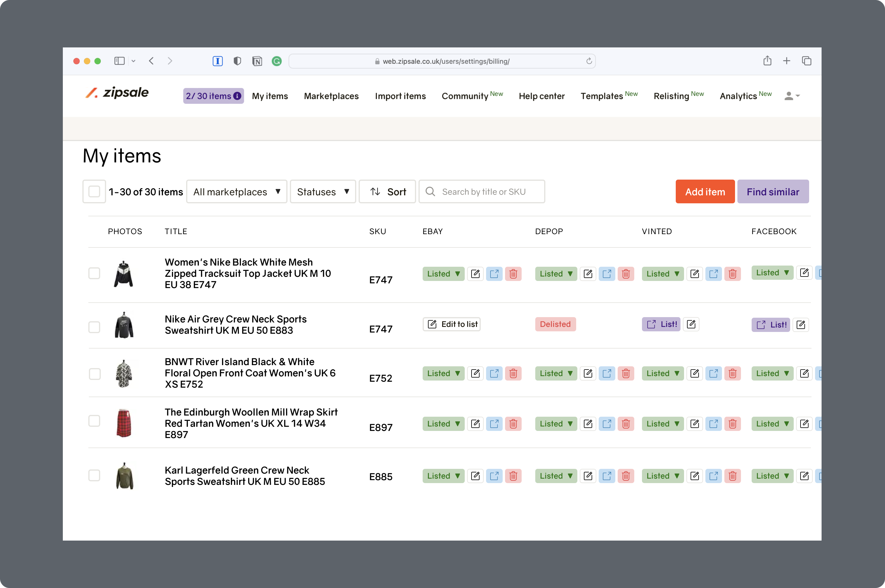Click the Vinted edit icon for Edinburgh Woollen Mill skirt

coord(694,424)
